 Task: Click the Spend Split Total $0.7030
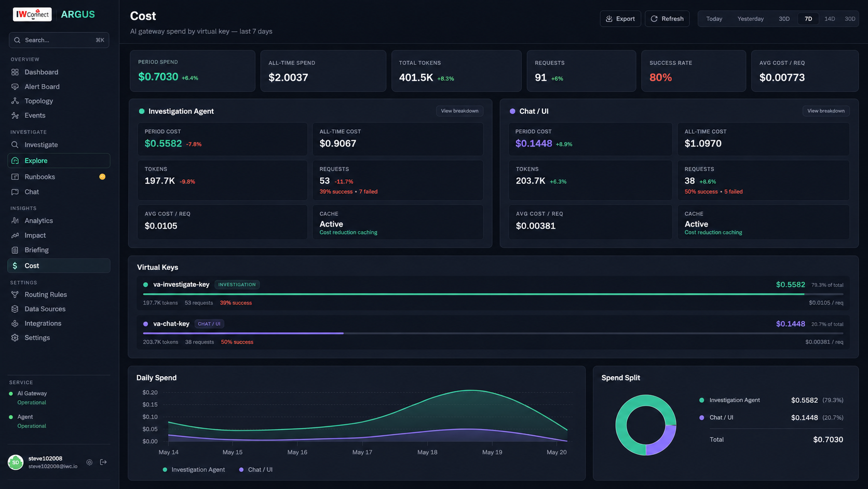[828, 440]
